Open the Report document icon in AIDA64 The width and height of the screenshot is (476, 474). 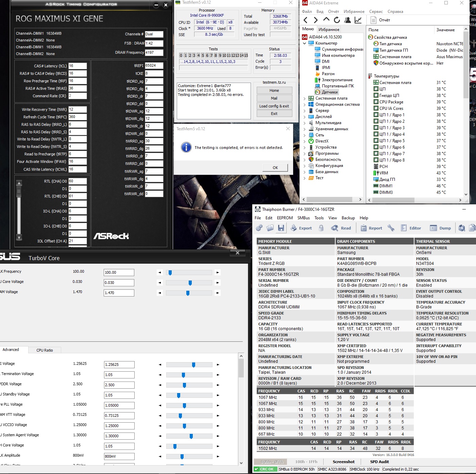(373, 20)
